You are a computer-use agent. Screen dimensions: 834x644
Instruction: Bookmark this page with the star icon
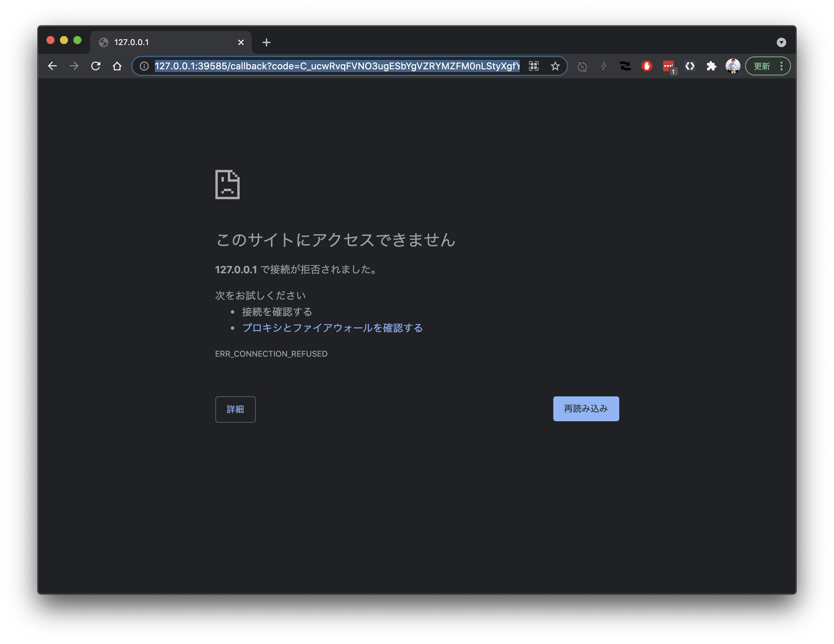pyautogui.click(x=555, y=66)
